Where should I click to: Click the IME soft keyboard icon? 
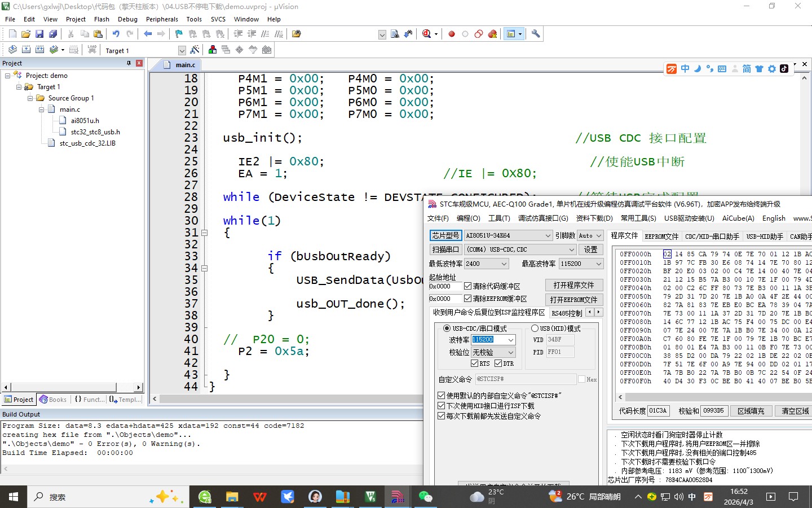[722, 69]
